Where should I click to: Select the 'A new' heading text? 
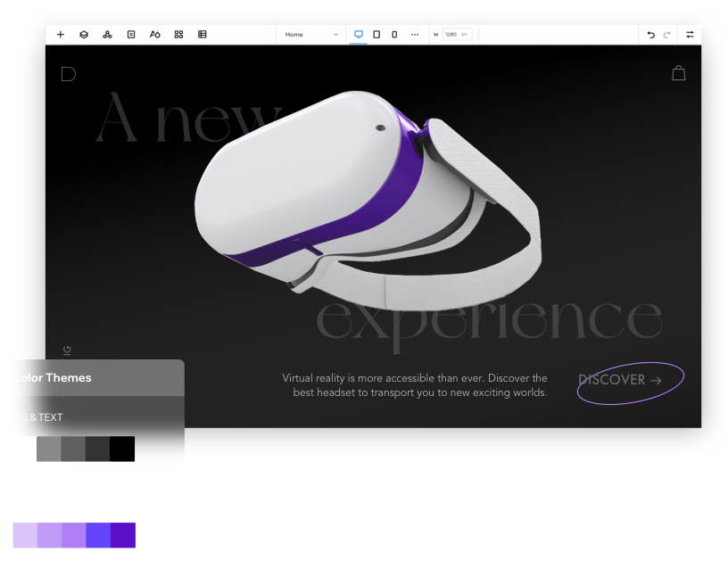pos(188,118)
